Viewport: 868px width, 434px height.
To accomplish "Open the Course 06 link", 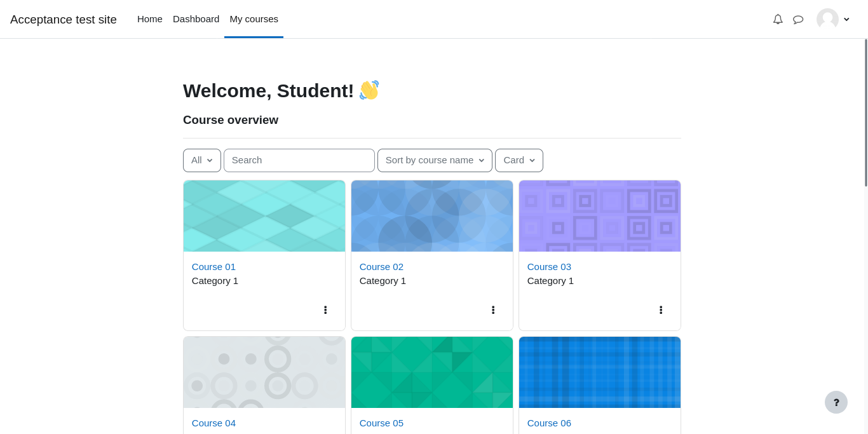I will point(549,423).
